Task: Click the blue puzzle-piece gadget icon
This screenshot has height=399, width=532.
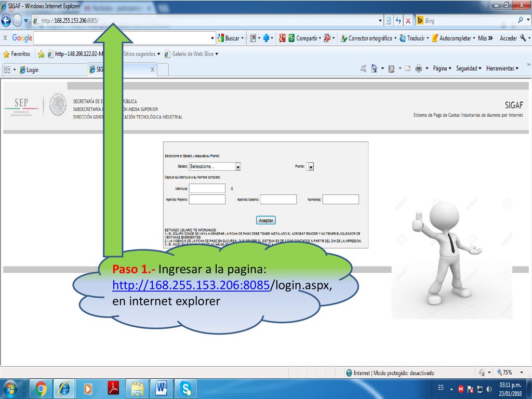Action: (267, 38)
